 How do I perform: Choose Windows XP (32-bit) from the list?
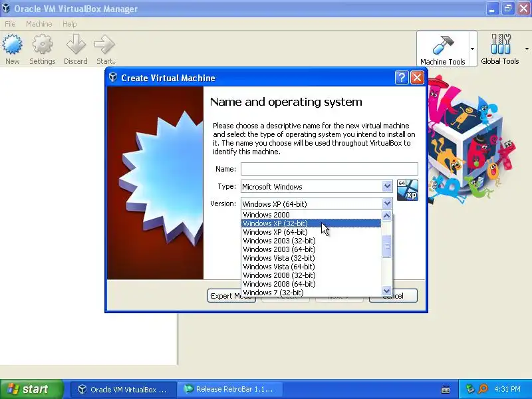(x=311, y=223)
